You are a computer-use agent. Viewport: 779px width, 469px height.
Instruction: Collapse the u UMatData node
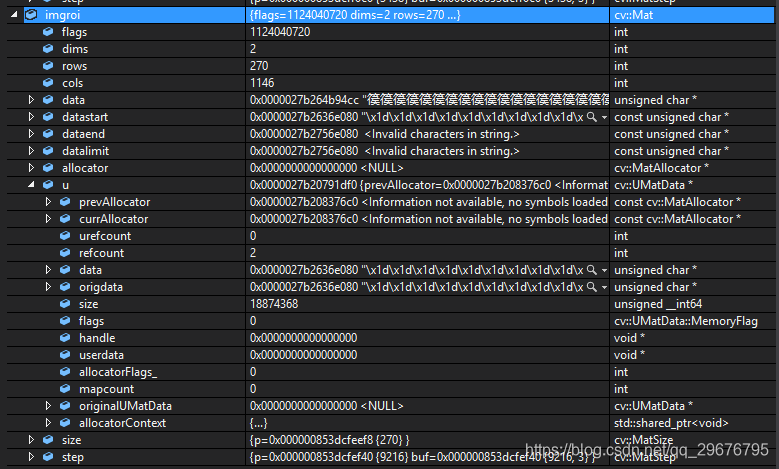tap(31, 184)
